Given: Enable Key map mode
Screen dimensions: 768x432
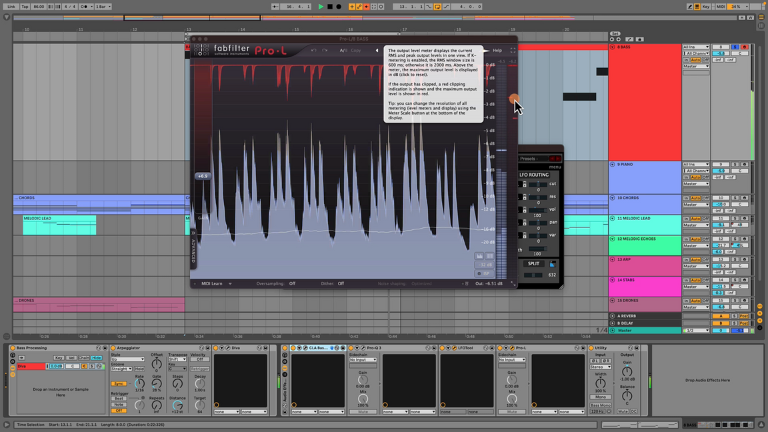Looking at the screenshot, I should 706,7.
